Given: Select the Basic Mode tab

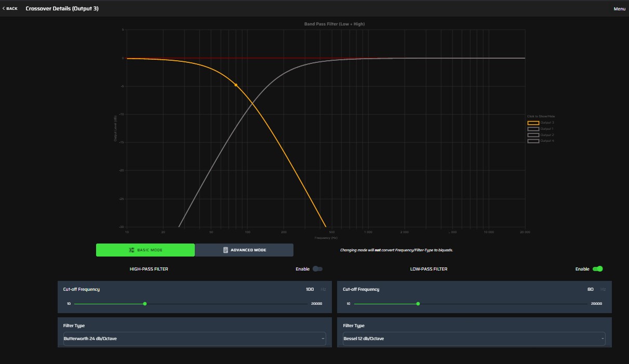Looking at the screenshot, I should click(145, 250).
